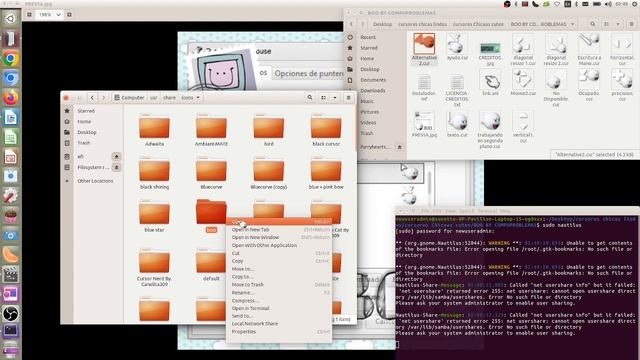Select the texto.cur file
Image resolution: width=640 pixels, height=360 pixels.
coord(457,124)
